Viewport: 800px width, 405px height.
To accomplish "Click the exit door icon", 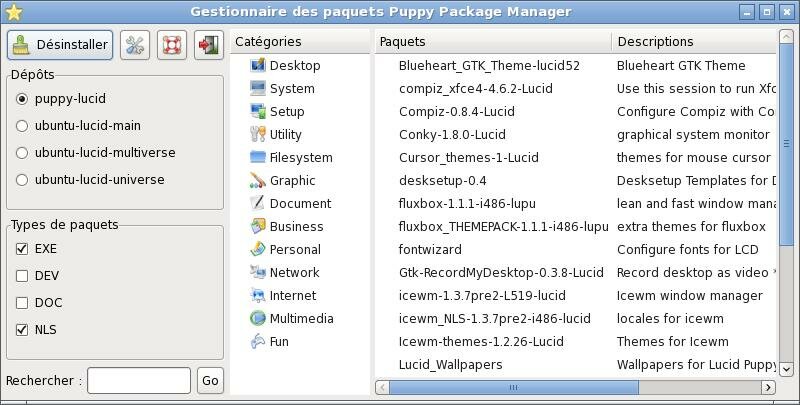I will pyautogui.click(x=209, y=45).
